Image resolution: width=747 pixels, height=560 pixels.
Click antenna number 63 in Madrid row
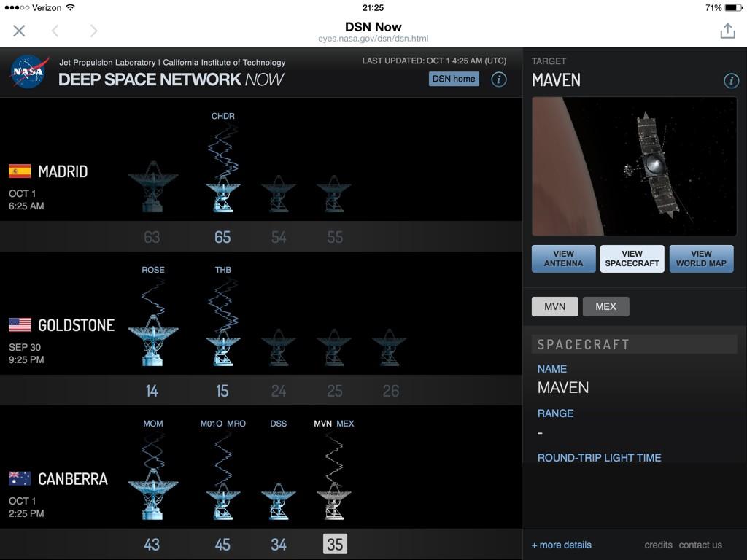point(152,237)
